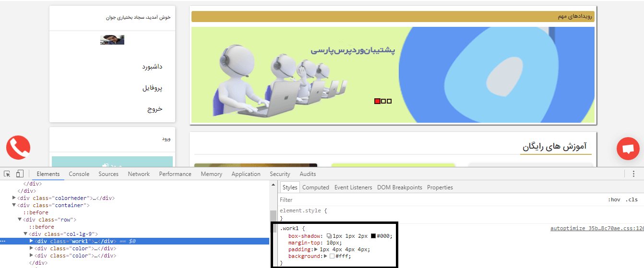Image resolution: width=644 pixels, height=268 pixels.
Task: Switch to the Console tab
Action: pos(79,174)
